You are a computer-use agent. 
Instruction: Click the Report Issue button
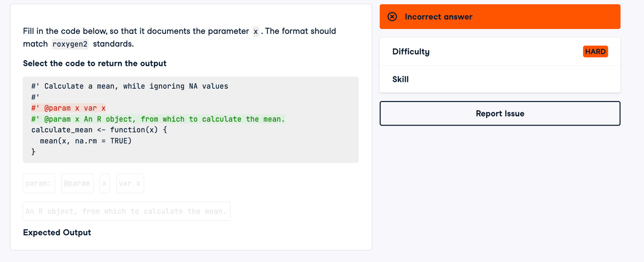(x=500, y=113)
